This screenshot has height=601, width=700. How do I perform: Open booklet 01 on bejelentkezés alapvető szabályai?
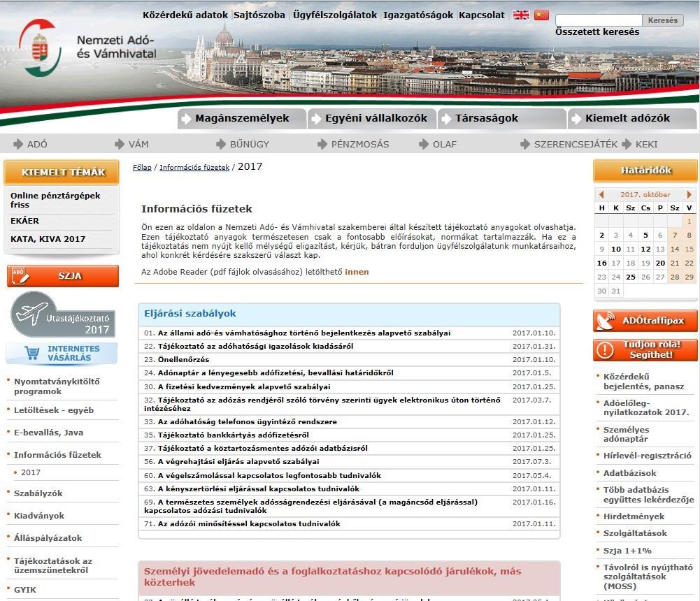tap(304, 333)
